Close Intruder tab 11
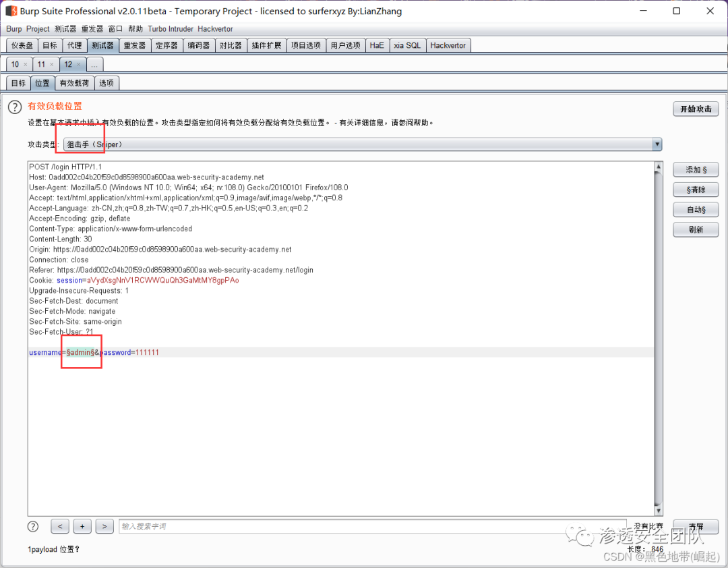 [x=51, y=65]
